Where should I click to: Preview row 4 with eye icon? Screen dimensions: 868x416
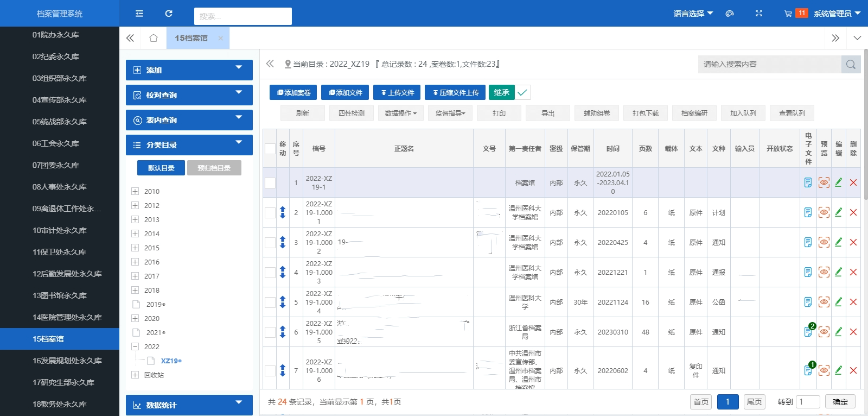click(x=824, y=272)
